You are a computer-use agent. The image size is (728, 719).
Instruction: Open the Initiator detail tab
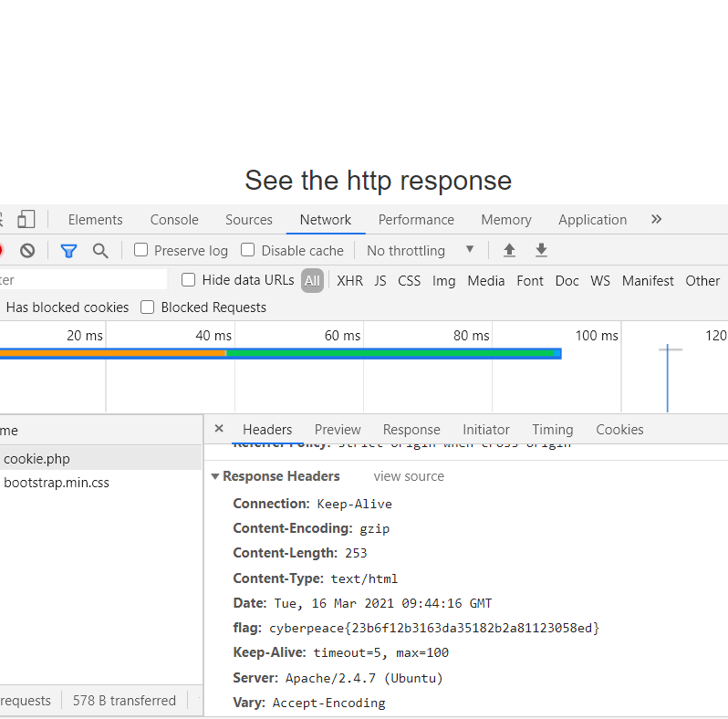(486, 430)
